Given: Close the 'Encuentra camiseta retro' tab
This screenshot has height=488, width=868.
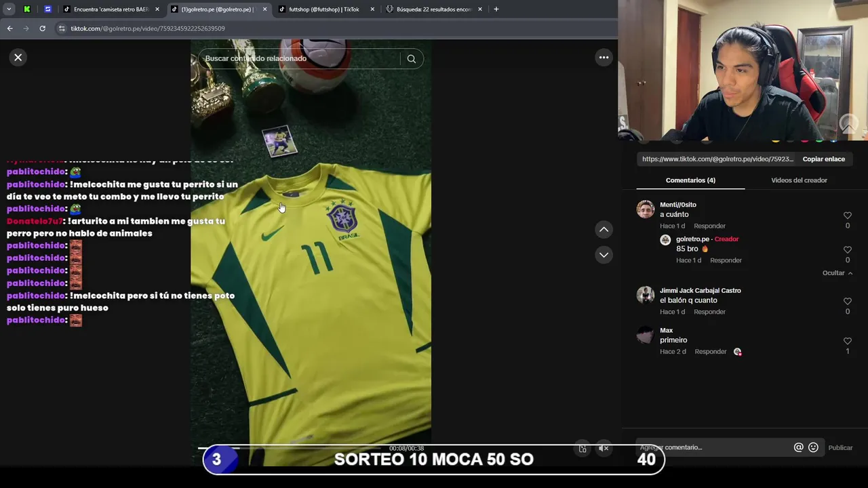Looking at the screenshot, I should [x=157, y=9].
